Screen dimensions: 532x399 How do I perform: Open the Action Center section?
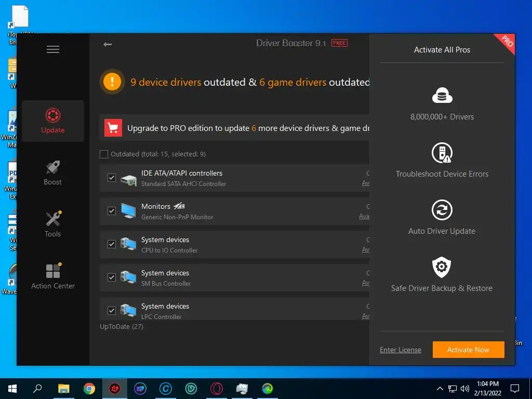click(53, 276)
